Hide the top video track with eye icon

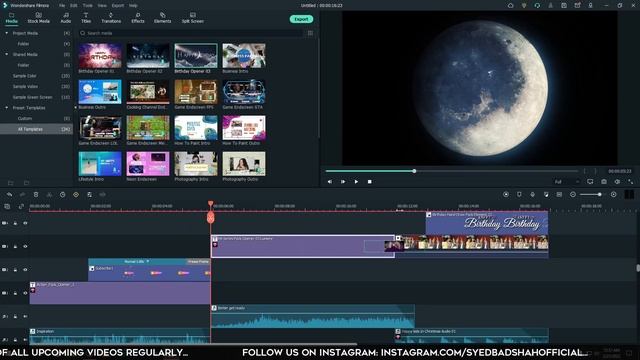[25, 223]
